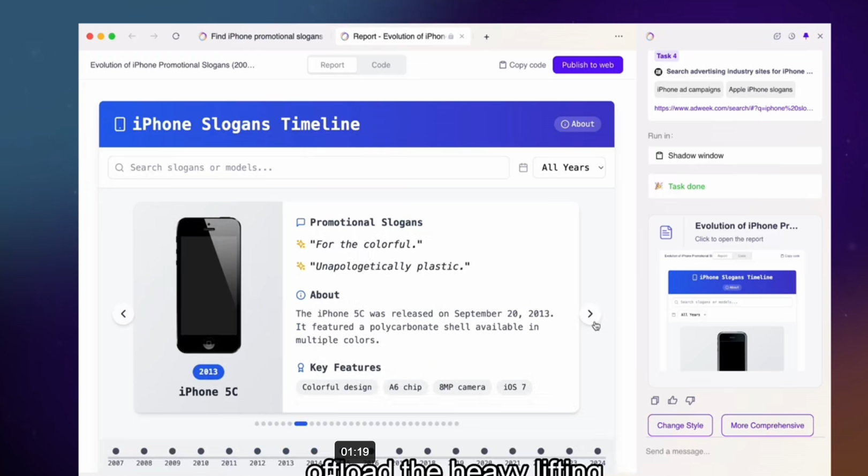
Task: Give thumbs down feedback
Action: click(690, 401)
